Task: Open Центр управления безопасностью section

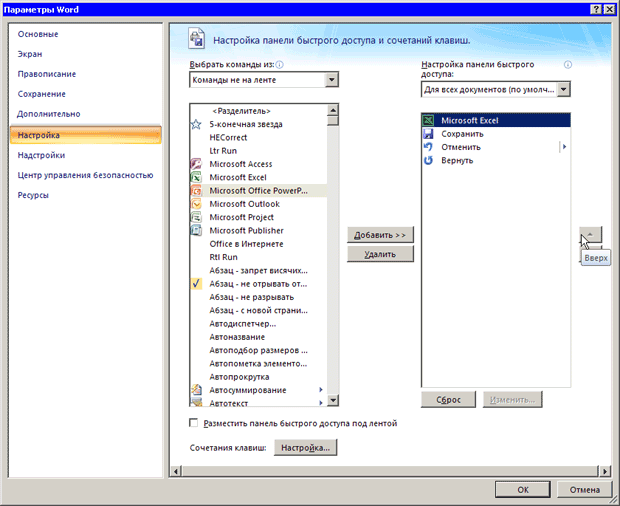Action: tap(85, 175)
